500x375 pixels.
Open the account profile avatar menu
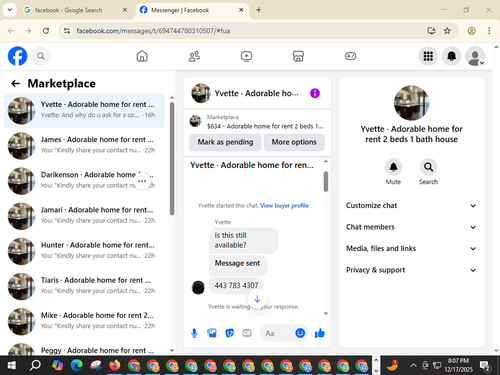click(475, 56)
